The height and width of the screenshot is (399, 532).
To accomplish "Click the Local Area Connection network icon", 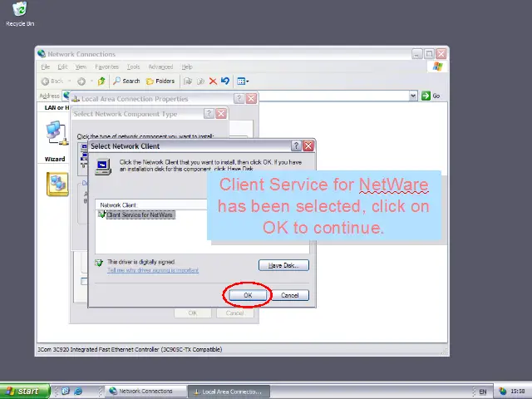I will click(x=57, y=133).
